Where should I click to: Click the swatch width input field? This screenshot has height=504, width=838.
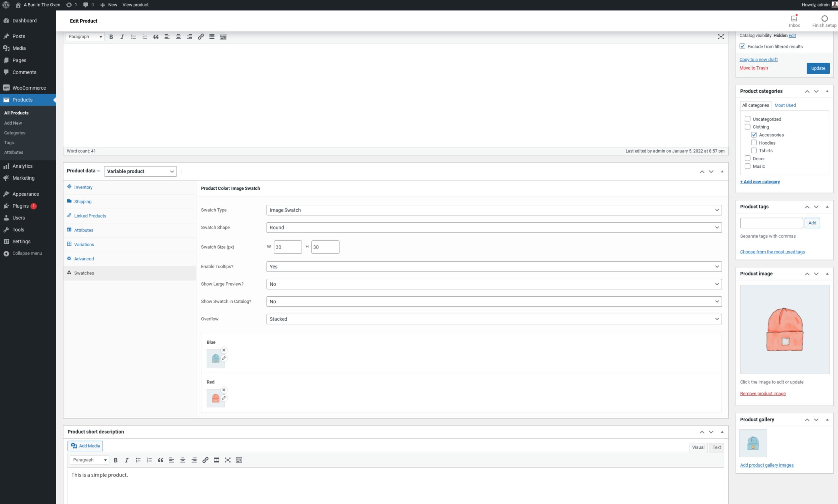click(x=287, y=247)
